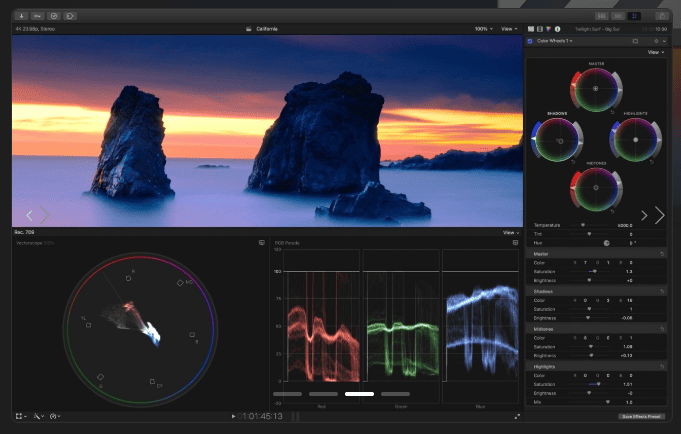Image resolution: width=681 pixels, height=434 pixels.
Task: Open the Keyword Editor key icon
Action: pyautogui.click(x=37, y=16)
